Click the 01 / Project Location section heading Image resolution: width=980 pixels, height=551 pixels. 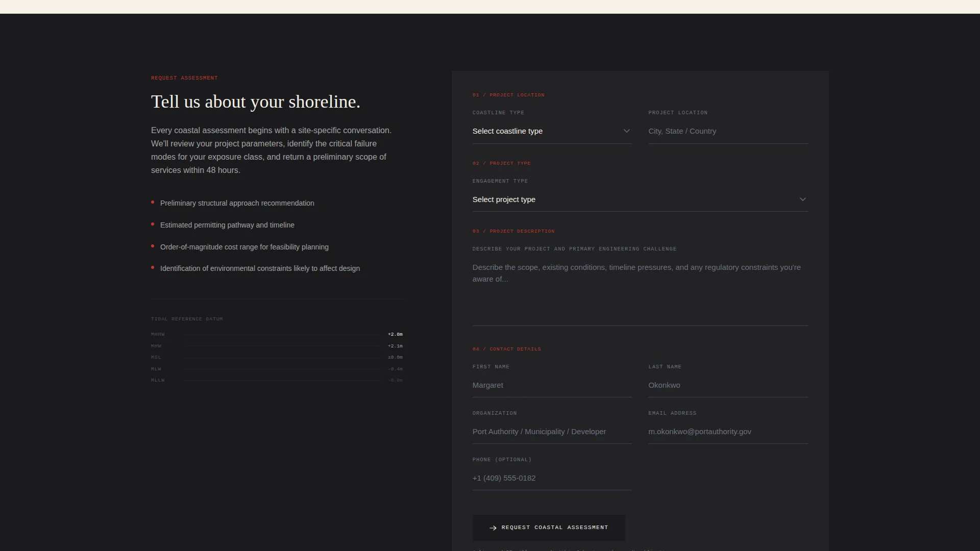click(508, 95)
